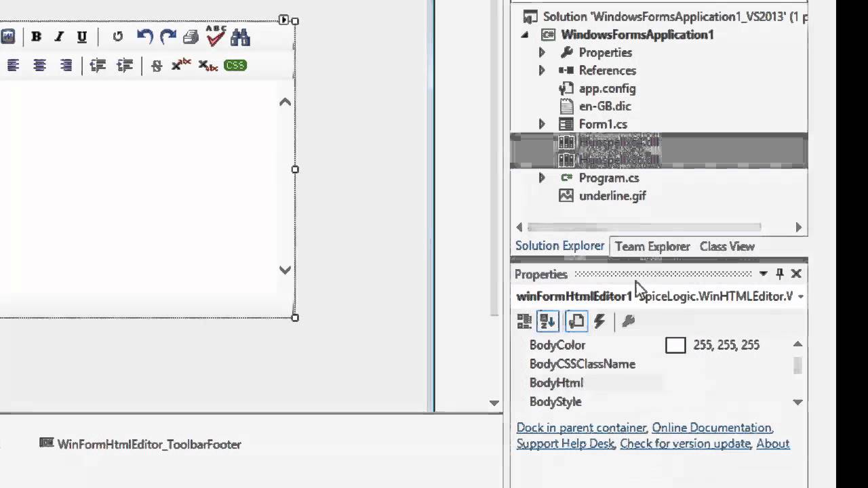Collapse the WindowsFormsApplication1 project node
This screenshot has width=868, height=488.
(525, 35)
